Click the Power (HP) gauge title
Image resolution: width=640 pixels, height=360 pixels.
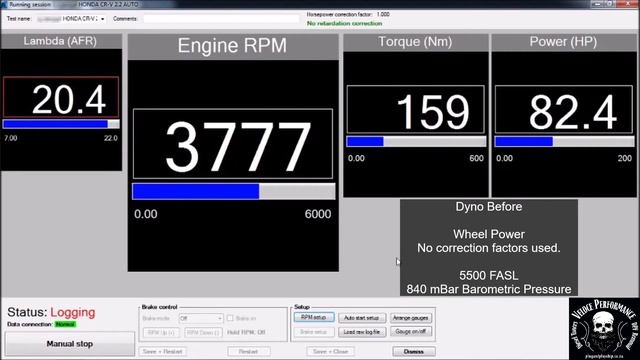pyautogui.click(x=563, y=42)
